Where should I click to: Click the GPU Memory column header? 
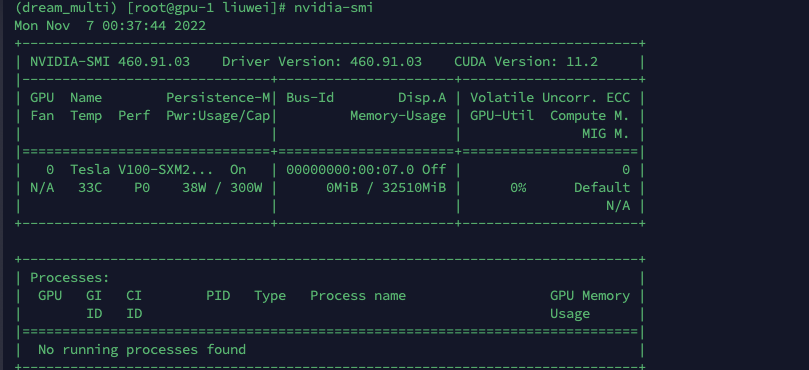coord(590,296)
